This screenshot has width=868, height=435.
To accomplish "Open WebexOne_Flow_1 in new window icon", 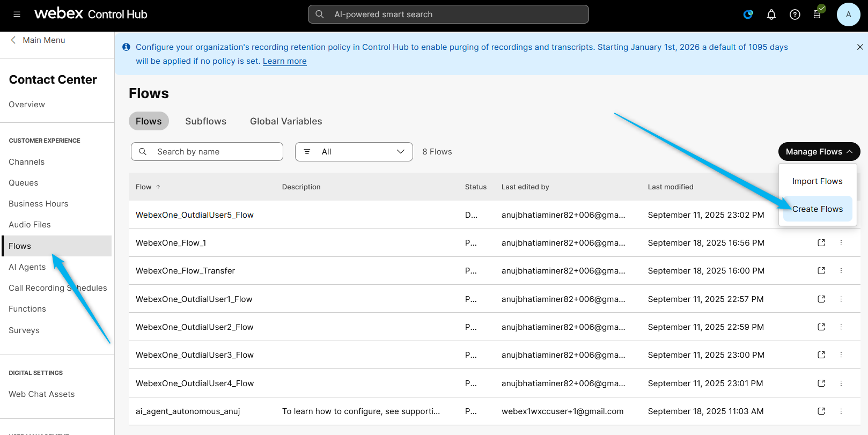I will tap(821, 243).
